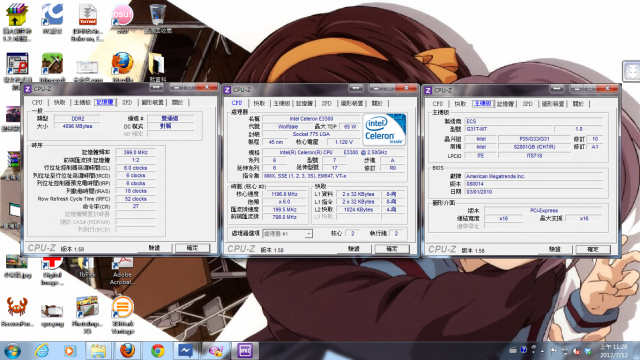640x360 pixels.
Task: Click 確定 in the middle CPU window
Action: click(392, 249)
